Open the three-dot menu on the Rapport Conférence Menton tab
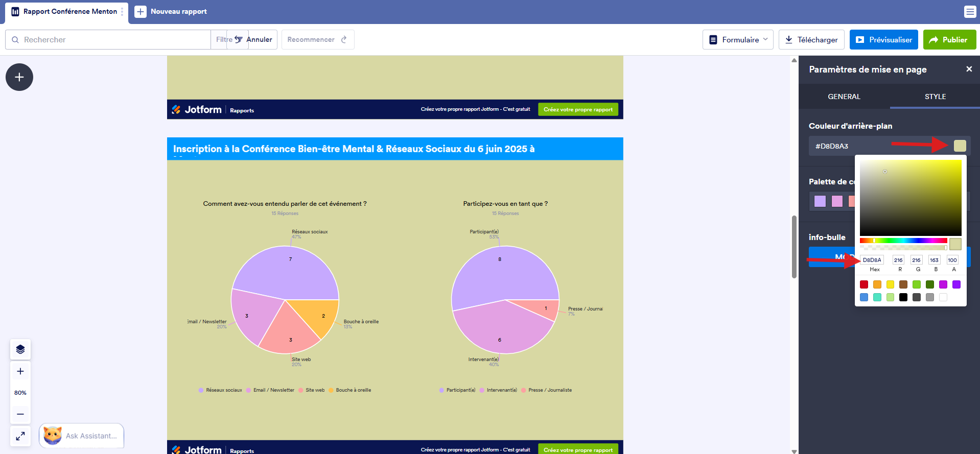Screen dimensions: 980x454 (122, 11)
